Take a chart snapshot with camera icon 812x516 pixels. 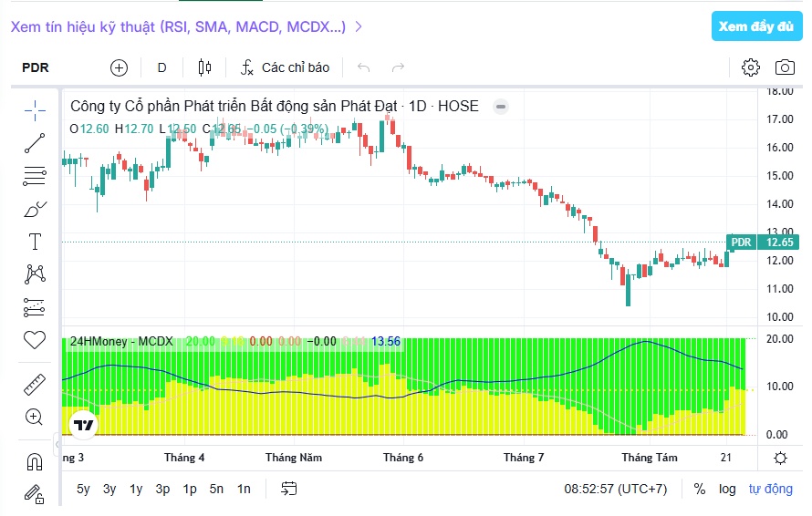(785, 67)
